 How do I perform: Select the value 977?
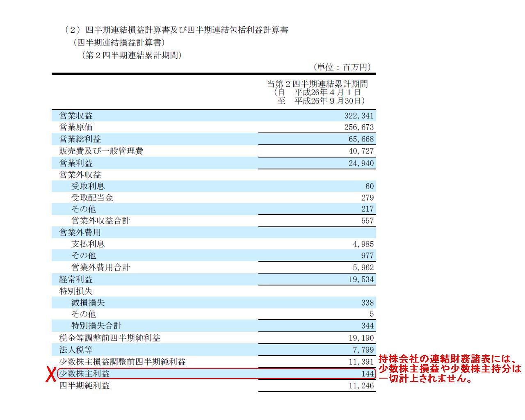(x=367, y=256)
